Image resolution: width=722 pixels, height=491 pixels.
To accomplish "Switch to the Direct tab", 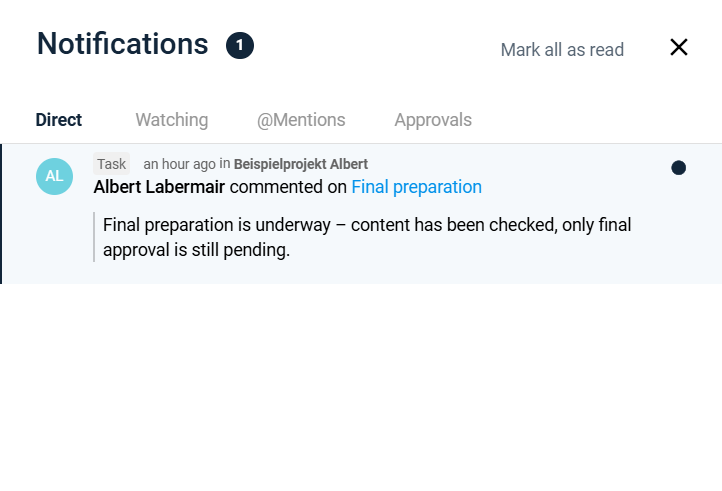I will [59, 120].
